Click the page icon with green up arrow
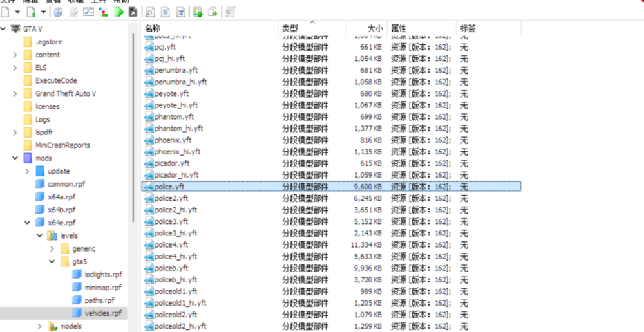Image resolution: width=644 pixels, height=332 pixels. (x=31, y=12)
